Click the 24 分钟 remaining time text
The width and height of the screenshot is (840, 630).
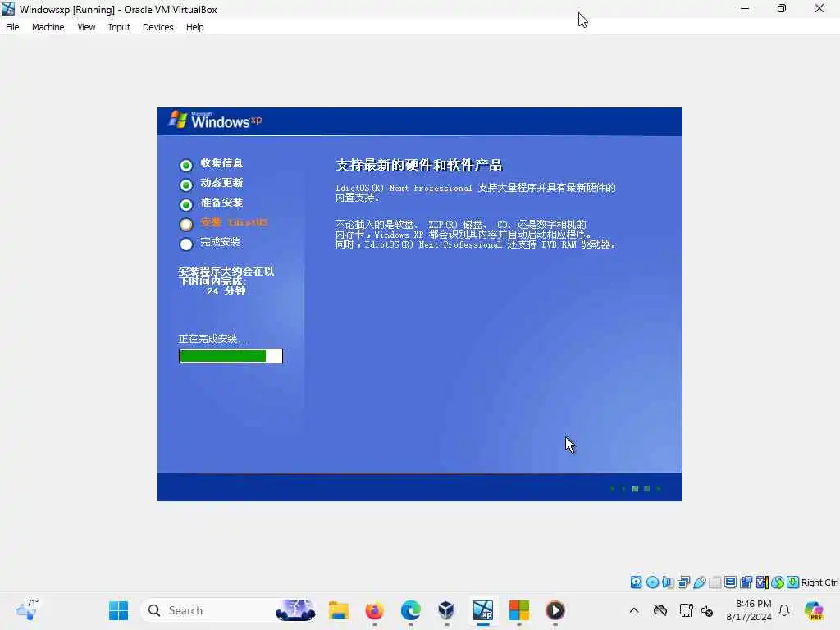click(x=226, y=291)
